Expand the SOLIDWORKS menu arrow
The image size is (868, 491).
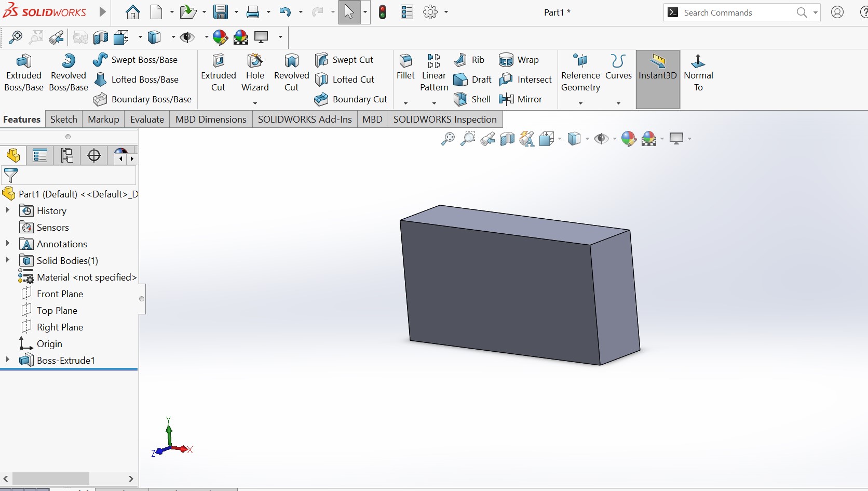click(x=102, y=12)
